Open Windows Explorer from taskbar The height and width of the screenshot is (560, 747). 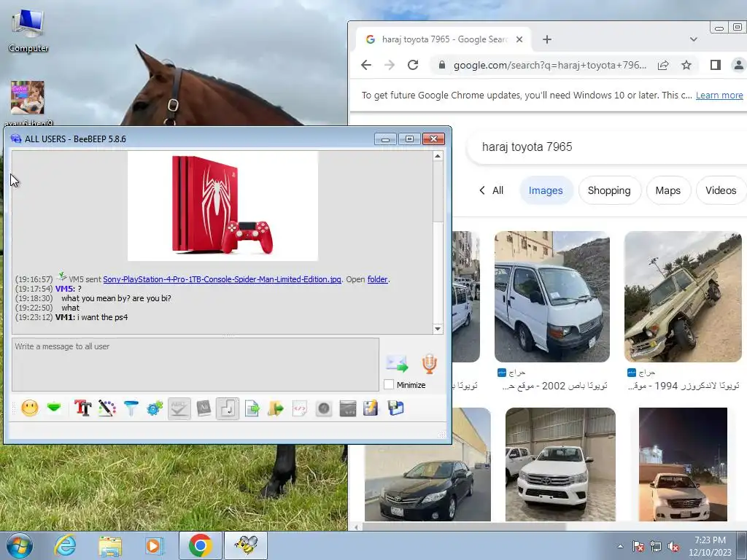110,545
